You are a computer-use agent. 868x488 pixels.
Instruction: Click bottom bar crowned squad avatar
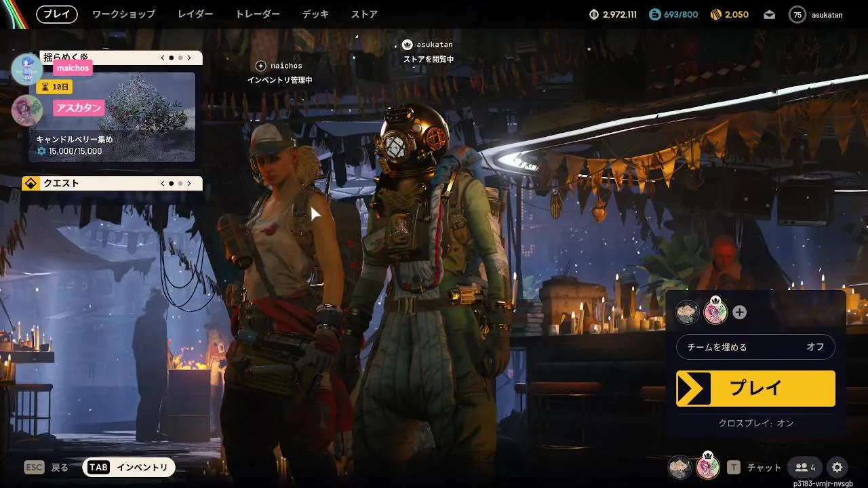708,466
